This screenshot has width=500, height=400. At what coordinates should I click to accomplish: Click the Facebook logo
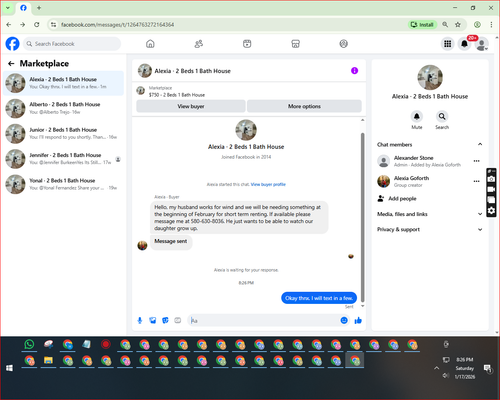click(13, 44)
